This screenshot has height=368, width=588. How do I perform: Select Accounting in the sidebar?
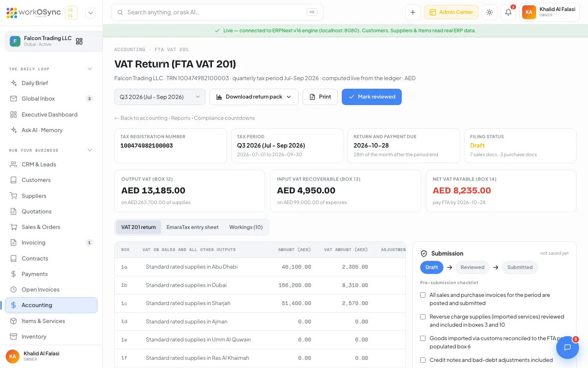click(51, 305)
